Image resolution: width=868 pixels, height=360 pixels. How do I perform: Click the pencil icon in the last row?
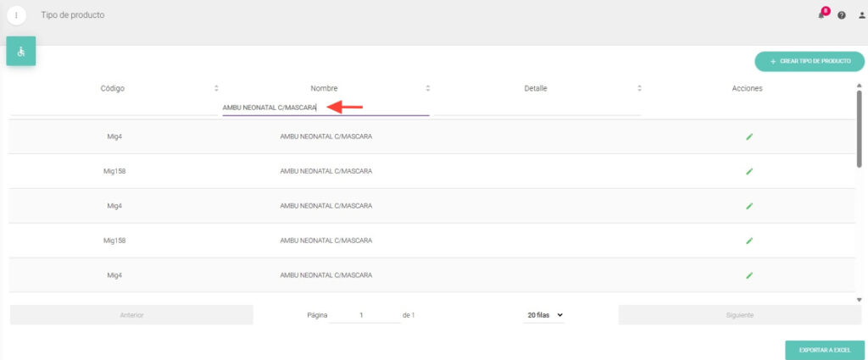[748, 275]
